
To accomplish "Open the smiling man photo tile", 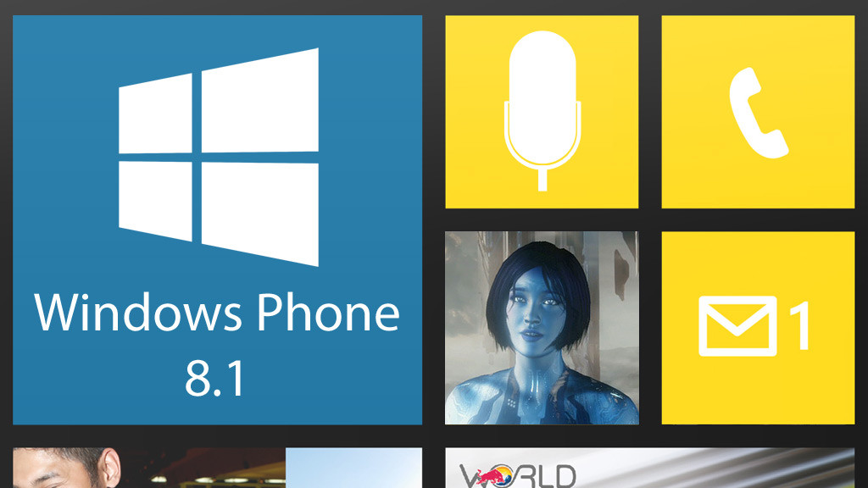I will point(149,468).
